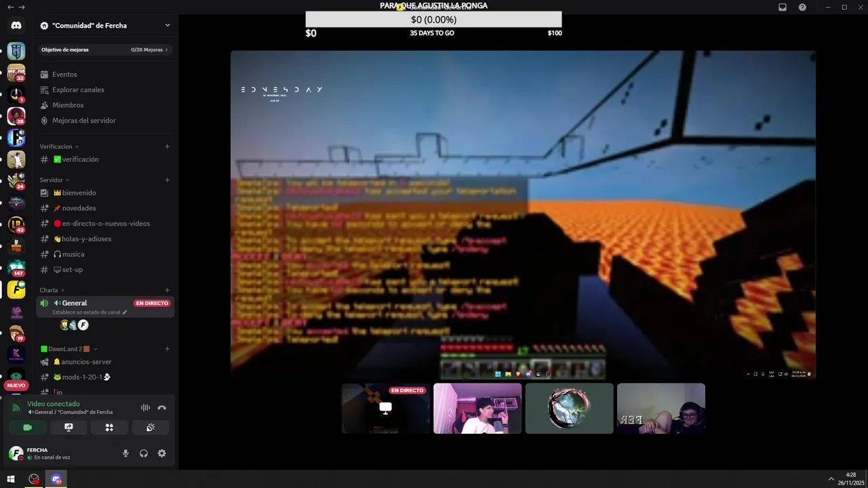Open the Kolonias server icon
The height and width of the screenshot is (488, 868).
(x=16, y=354)
